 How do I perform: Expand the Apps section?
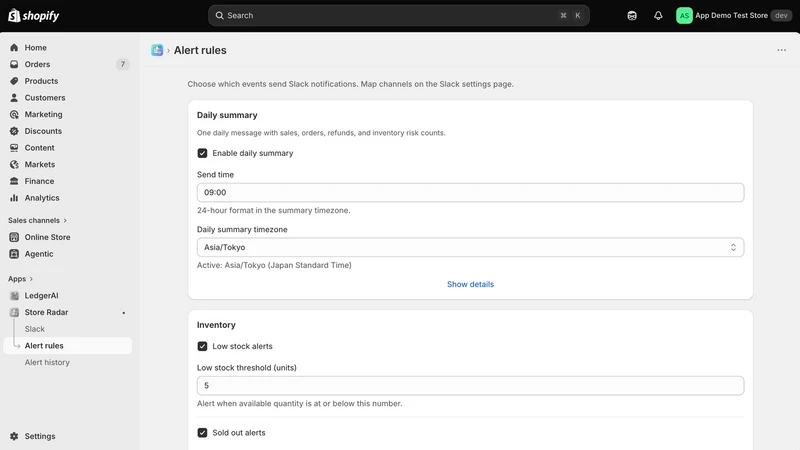[20, 279]
